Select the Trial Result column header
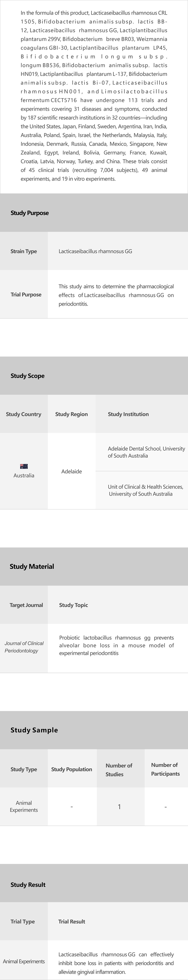188x980 pixels. [x=72, y=921]
